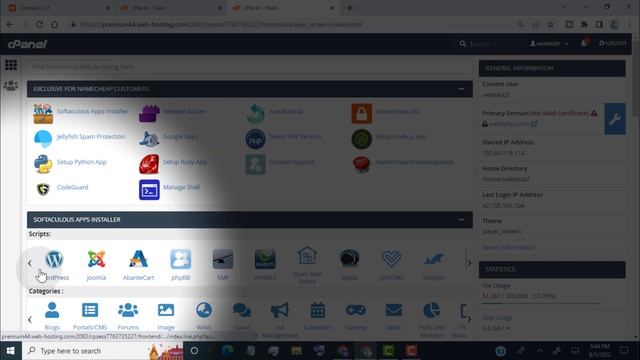Screen dimensions: 640x360
Task: Select the pH7CMS script icon
Action: (x=391, y=259)
